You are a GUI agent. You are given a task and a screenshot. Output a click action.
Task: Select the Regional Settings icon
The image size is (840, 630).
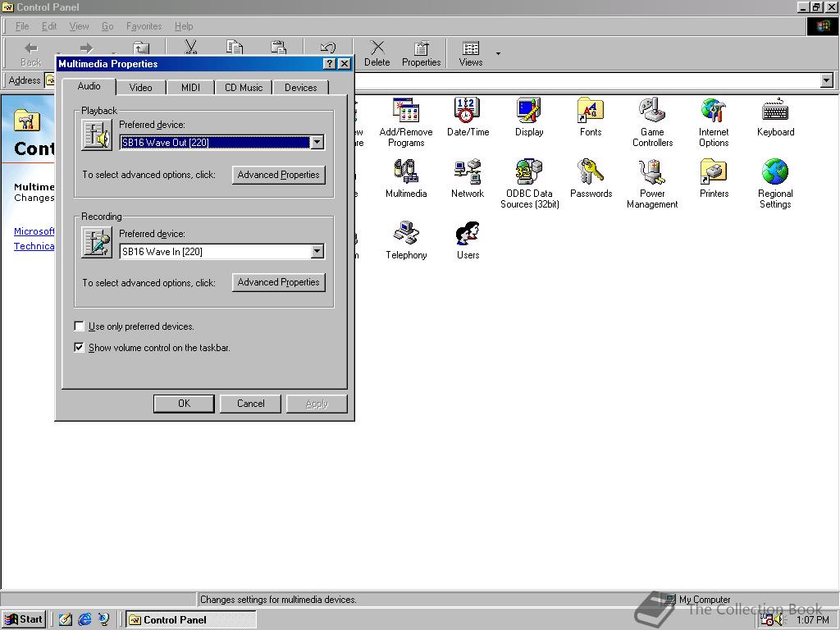coord(775,183)
